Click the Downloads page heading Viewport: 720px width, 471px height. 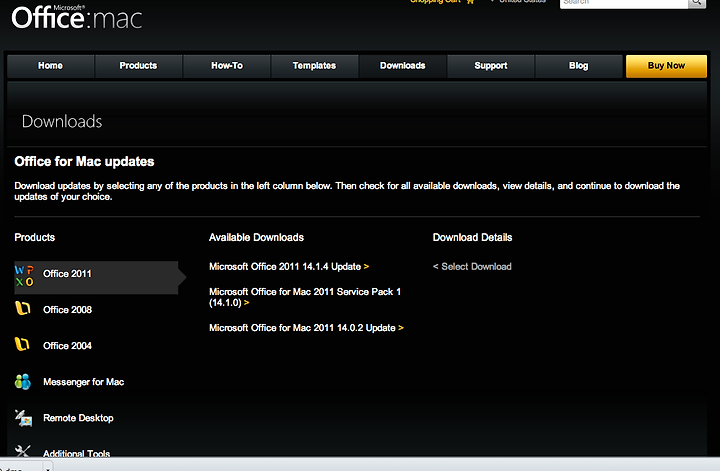click(x=62, y=122)
